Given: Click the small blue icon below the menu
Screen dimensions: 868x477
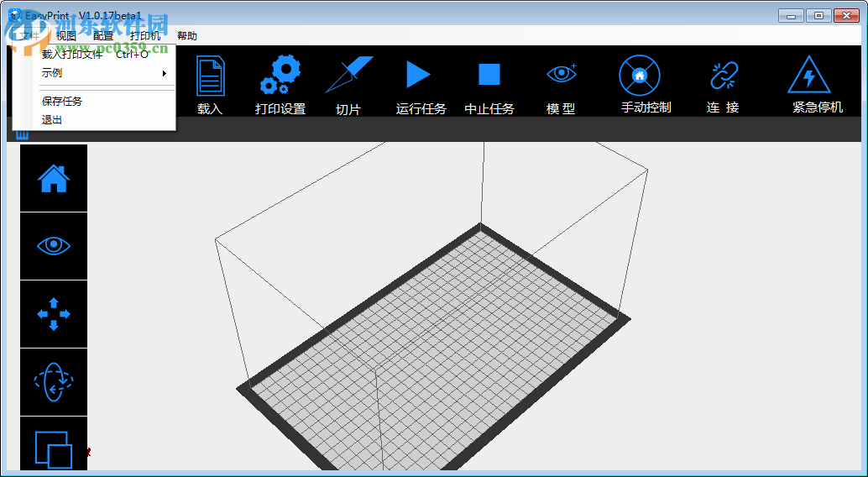Looking at the screenshot, I should [x=22, y=135].
